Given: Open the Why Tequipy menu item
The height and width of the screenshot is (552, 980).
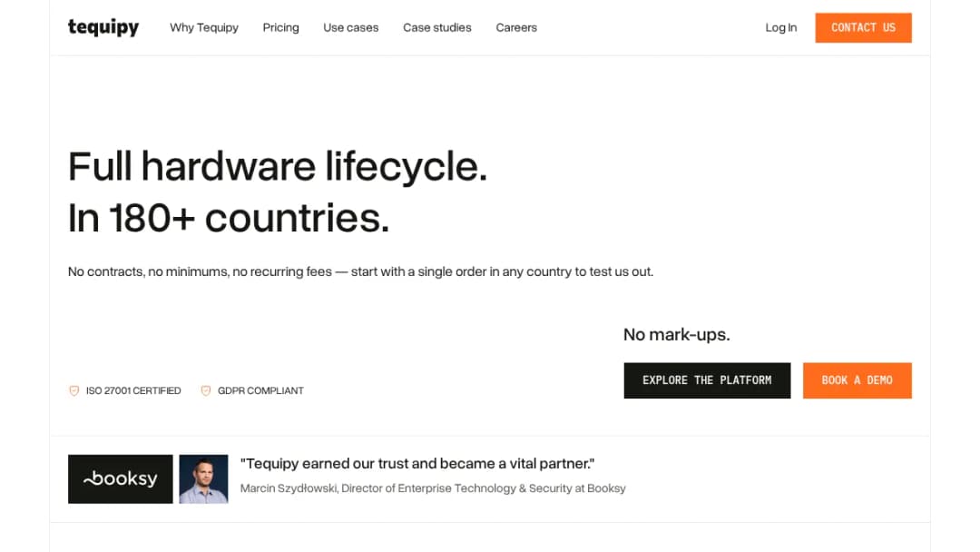Looking at the screenshot, I should (x=204, y=27).
